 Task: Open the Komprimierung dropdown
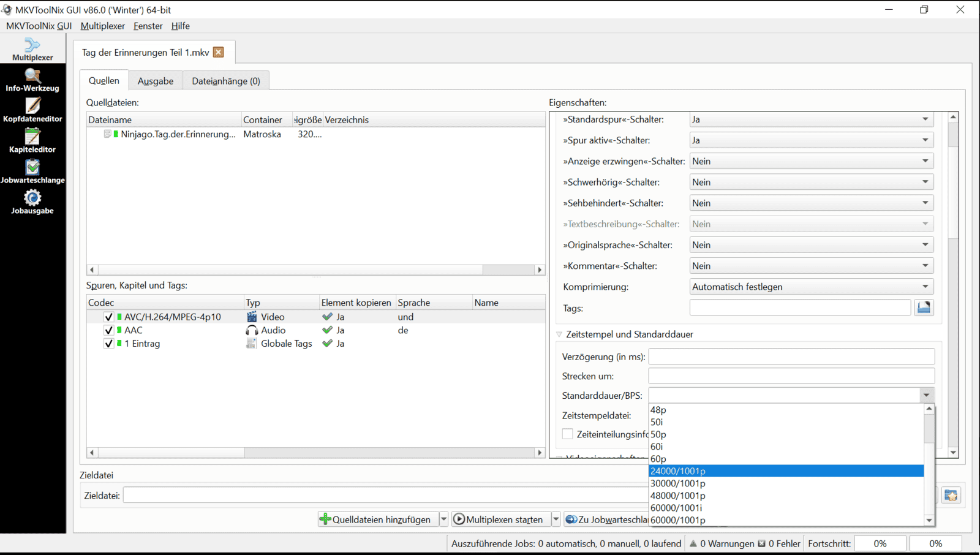(x=811, y=287)
